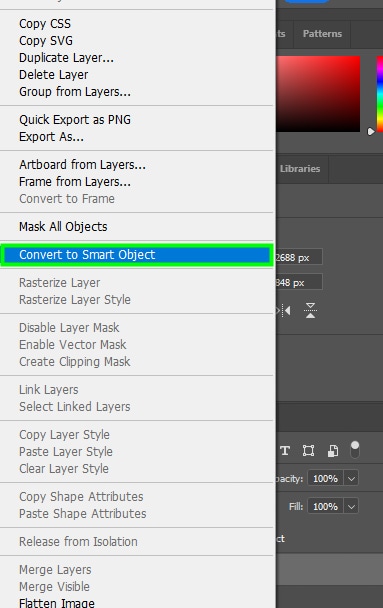Click the rainbow hue slider strip

[380, 94]
